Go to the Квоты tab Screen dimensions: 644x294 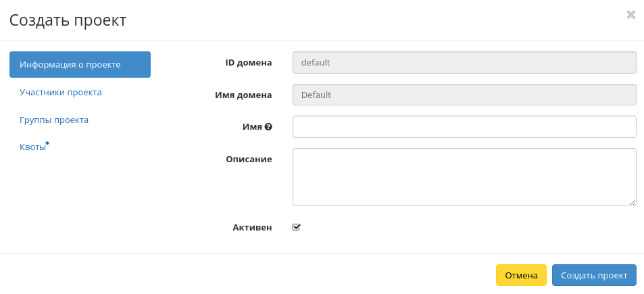pos(33,147)
